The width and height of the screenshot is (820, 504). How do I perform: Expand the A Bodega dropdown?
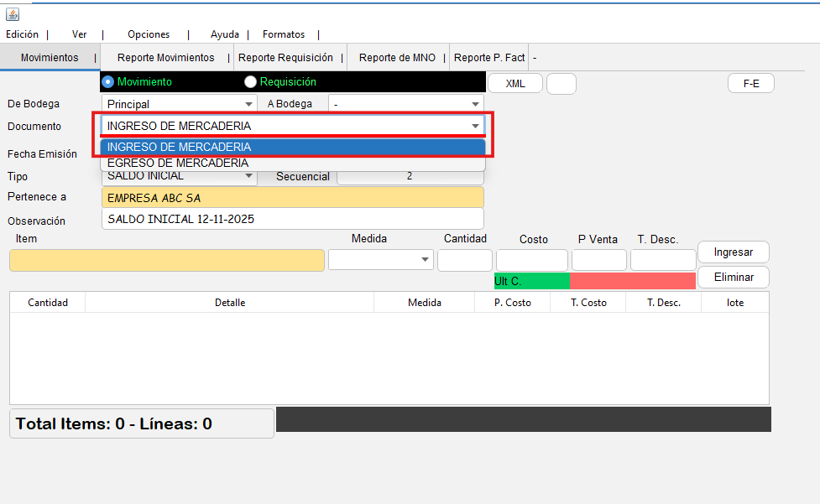(x=406, y=104)
